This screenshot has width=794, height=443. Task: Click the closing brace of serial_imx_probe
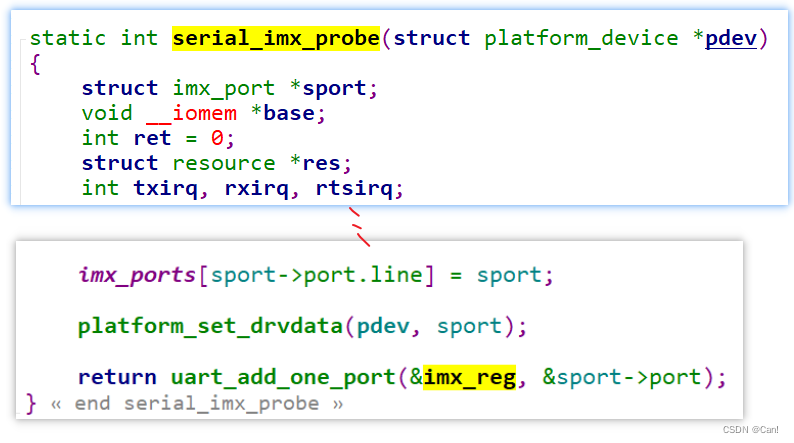(x=31, y=404)
